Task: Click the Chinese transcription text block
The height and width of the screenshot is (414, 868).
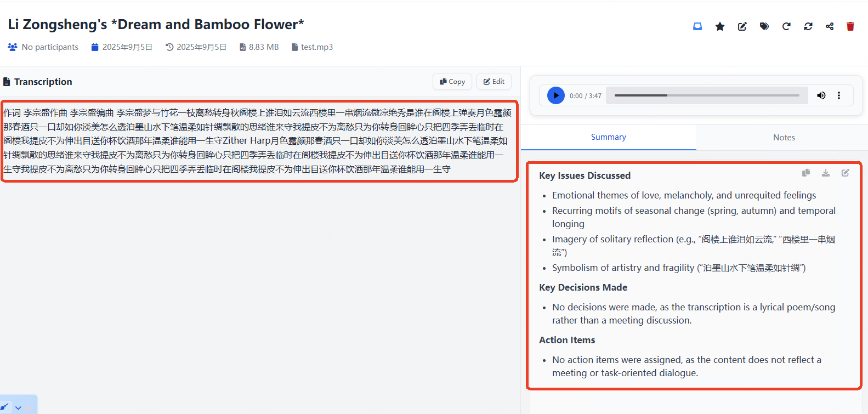Action: tap(258, 141)
